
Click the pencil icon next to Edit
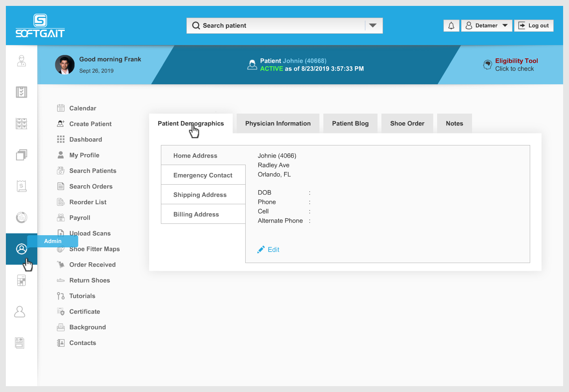tap(261, 250)
